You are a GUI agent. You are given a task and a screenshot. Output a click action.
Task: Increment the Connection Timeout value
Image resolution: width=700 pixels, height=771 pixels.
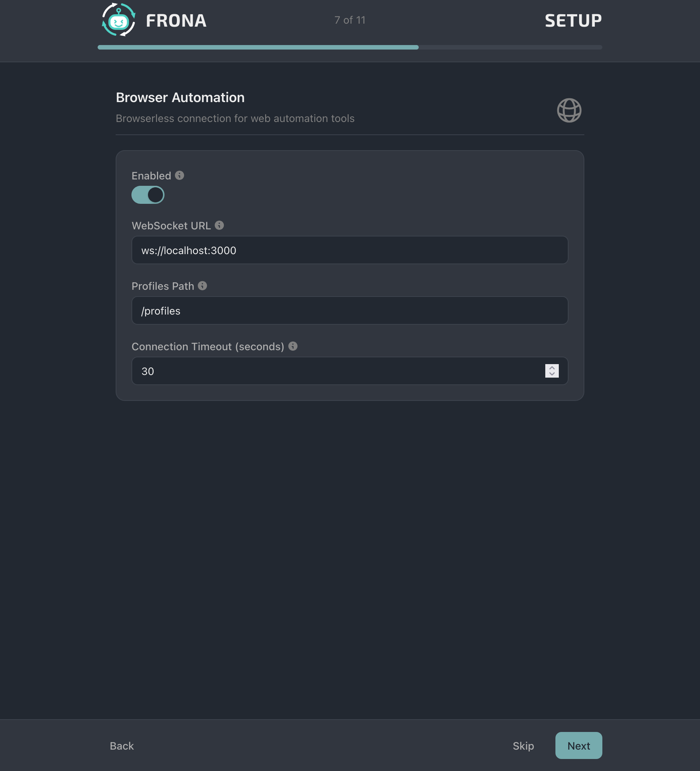click(x=551, y=367)
